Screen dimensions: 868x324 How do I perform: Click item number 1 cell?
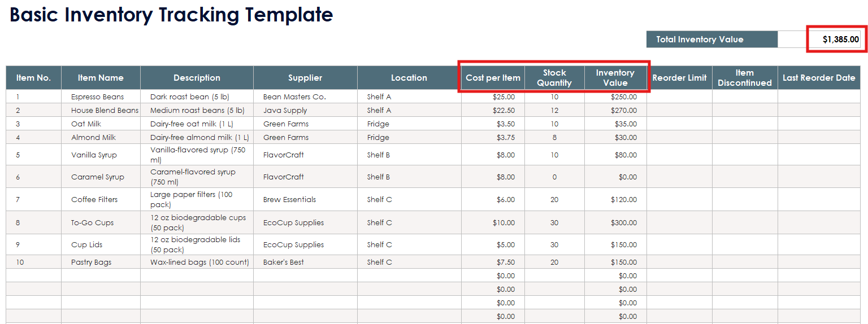(33, 97)
